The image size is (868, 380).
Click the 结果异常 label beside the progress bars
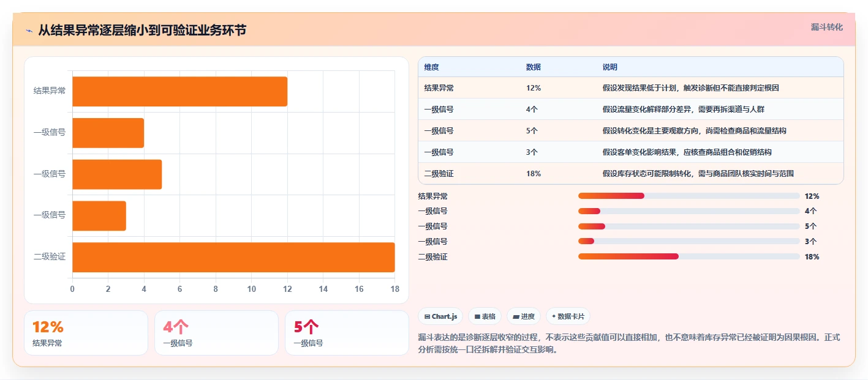tap(433, 196)
